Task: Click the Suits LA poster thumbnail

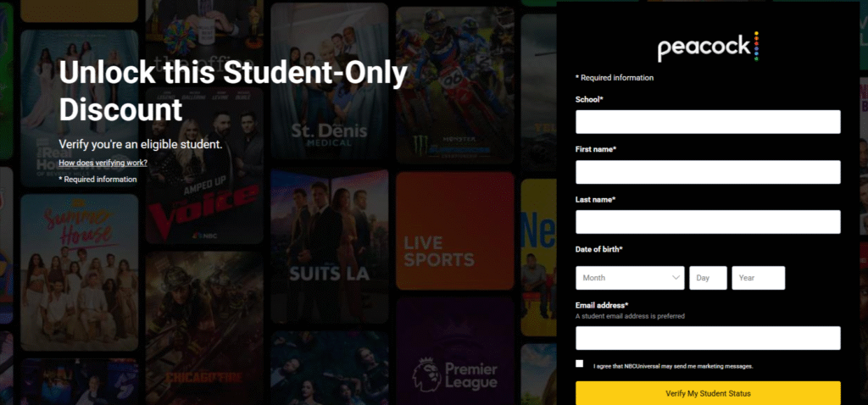Action: pyautogui.click(x=330, y=246)
